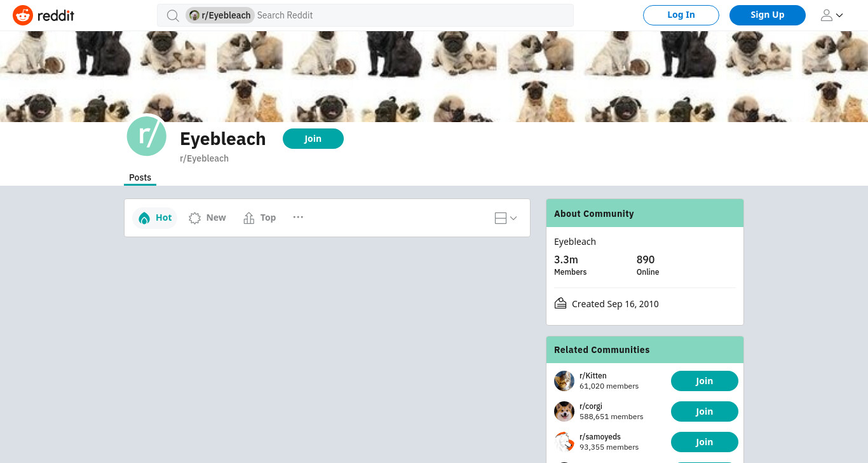868x463 pixels.
Task: Join the r/Kitten community
Action: point(705,381)
